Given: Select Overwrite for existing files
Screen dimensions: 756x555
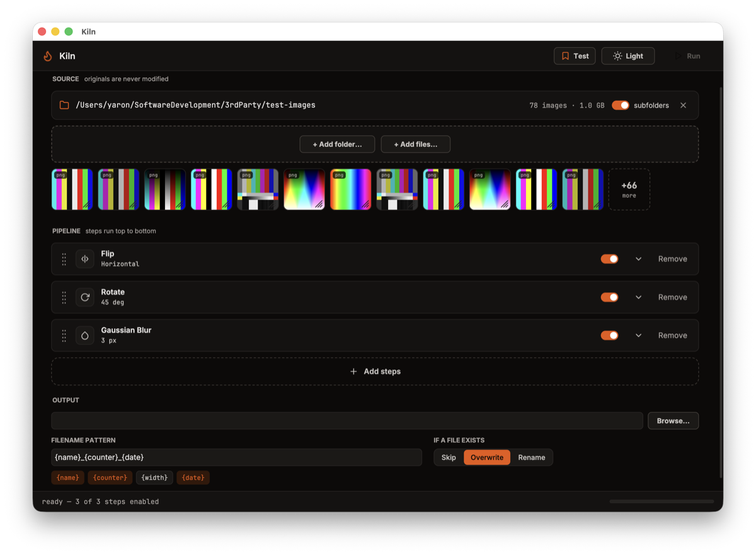Looking at the screenshot, I should click(487, 457).
